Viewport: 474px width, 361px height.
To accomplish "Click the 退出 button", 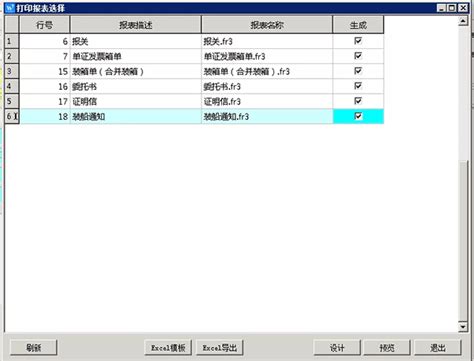I will [438, 348].
